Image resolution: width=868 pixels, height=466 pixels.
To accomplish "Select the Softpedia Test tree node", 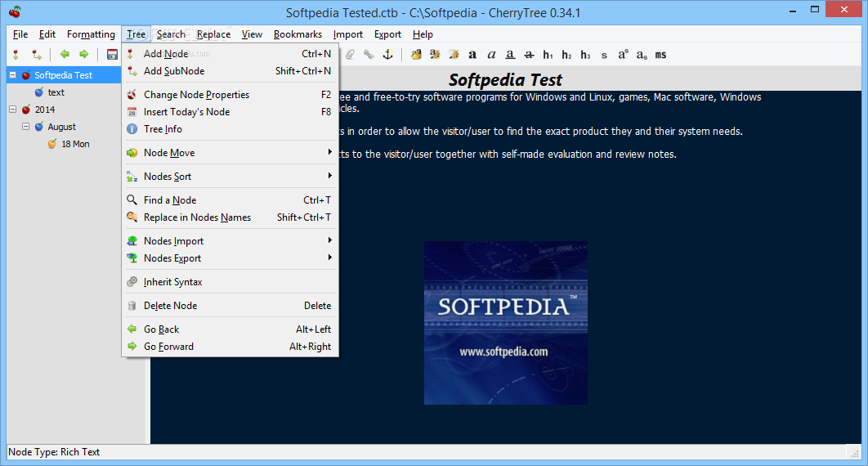I will [63, 75].
